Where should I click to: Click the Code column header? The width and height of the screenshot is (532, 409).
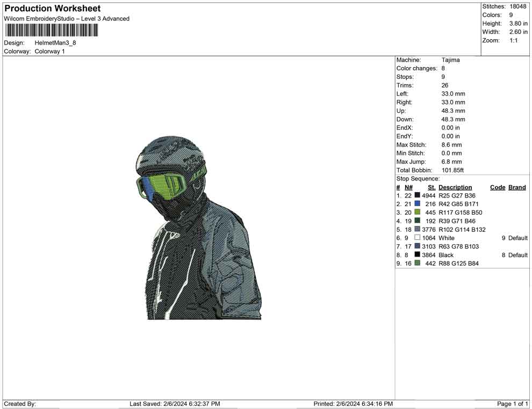pyautogui.click(x=497, y=187)
